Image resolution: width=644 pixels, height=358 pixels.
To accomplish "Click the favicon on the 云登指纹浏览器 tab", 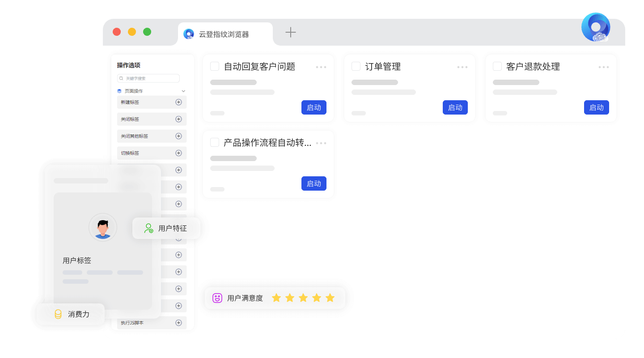I will [188, 34].
